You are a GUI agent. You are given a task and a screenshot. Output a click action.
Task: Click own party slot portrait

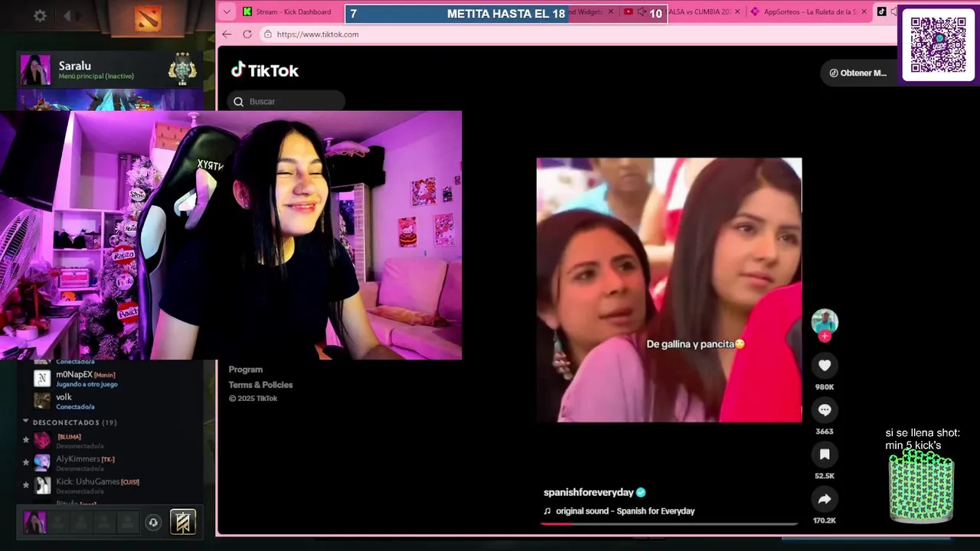[35, 522]
